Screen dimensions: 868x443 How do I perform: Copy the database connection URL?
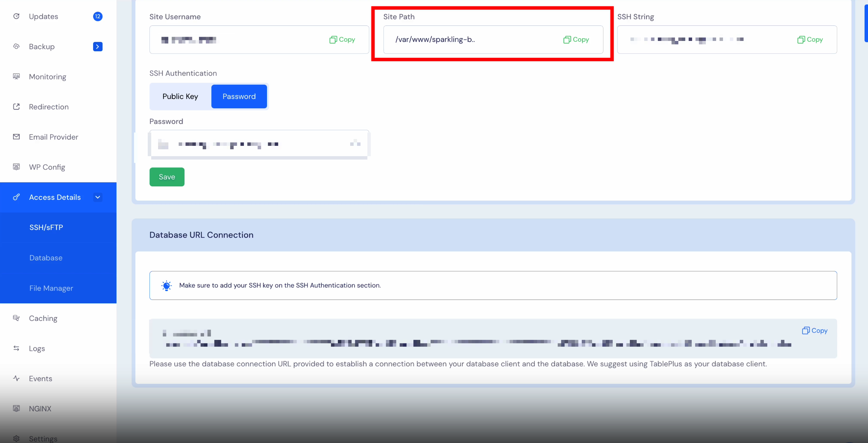tap(815, 331)
